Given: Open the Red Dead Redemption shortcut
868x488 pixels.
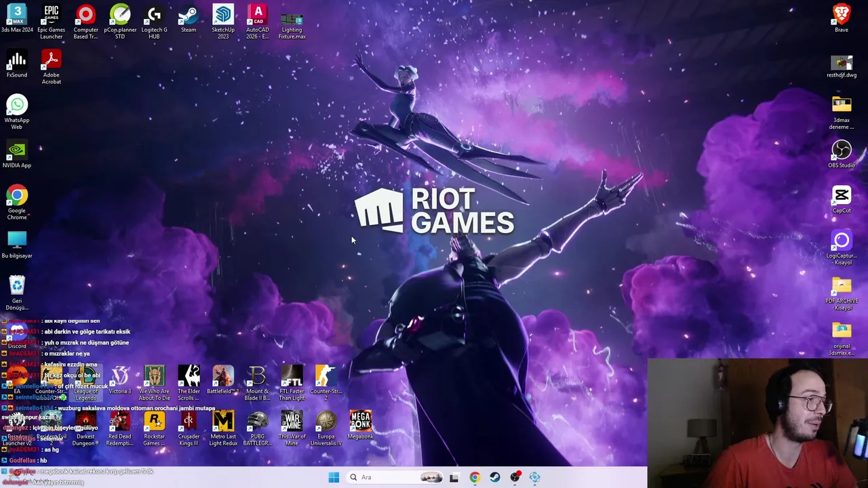Looking at the screenshot, I should coord(120,428).
